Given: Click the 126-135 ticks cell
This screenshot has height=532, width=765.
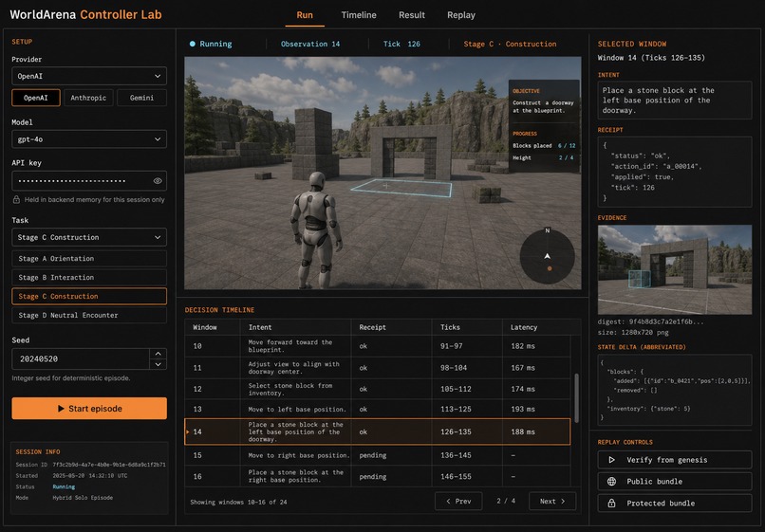Looking at the screenshot, I should point(456,432).
